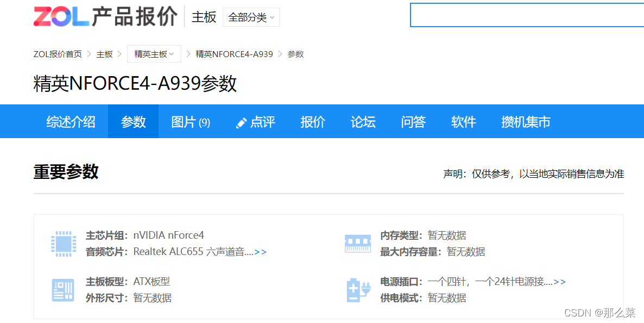644x323 pixels.
Task: Open the 精英NFORCE4-A939 breadcrumb link
Action: coord(234,54)
